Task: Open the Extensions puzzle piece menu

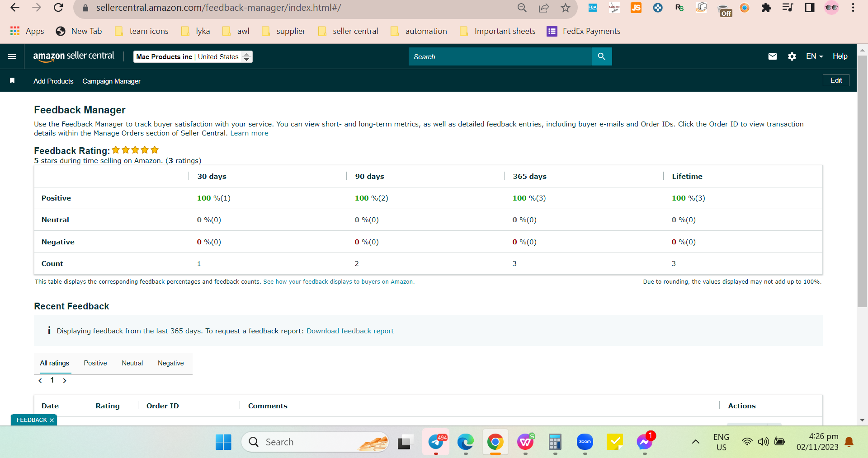Action: tap(766, 8)
